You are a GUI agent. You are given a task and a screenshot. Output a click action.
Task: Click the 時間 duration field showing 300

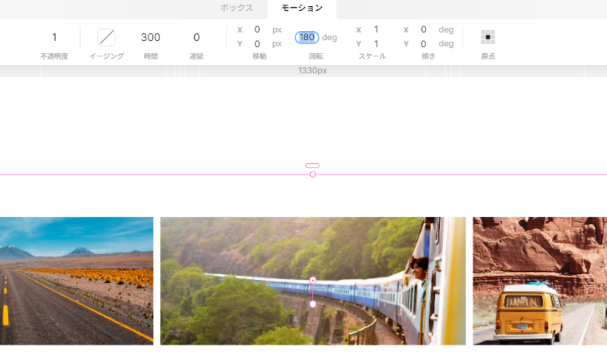151,38
